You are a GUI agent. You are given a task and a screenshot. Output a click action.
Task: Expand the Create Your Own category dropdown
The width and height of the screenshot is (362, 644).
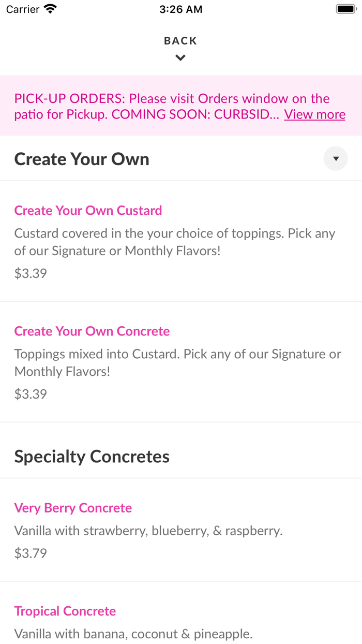336,159
